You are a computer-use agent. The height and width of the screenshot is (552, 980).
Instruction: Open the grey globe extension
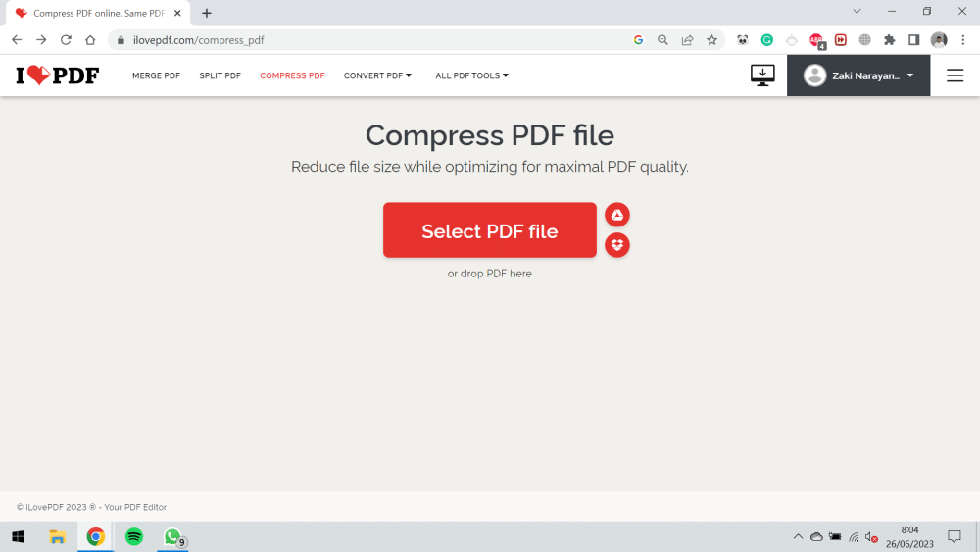pyautogui.click(x=865, y=40)
